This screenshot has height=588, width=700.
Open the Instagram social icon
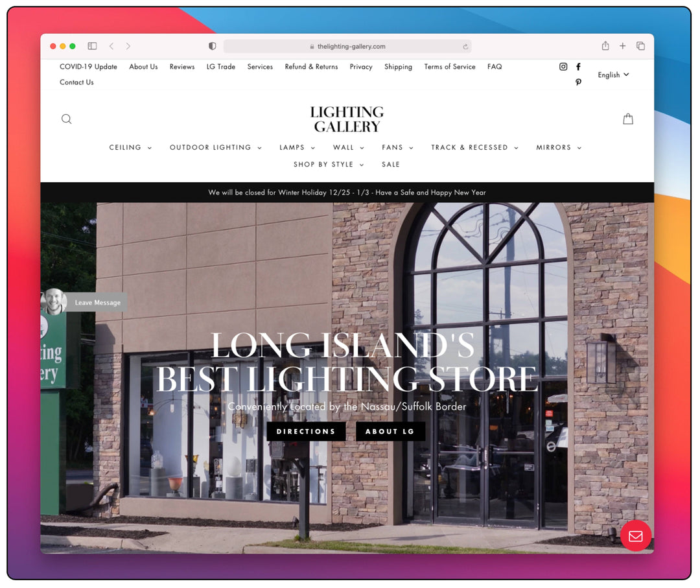(563, 67)
